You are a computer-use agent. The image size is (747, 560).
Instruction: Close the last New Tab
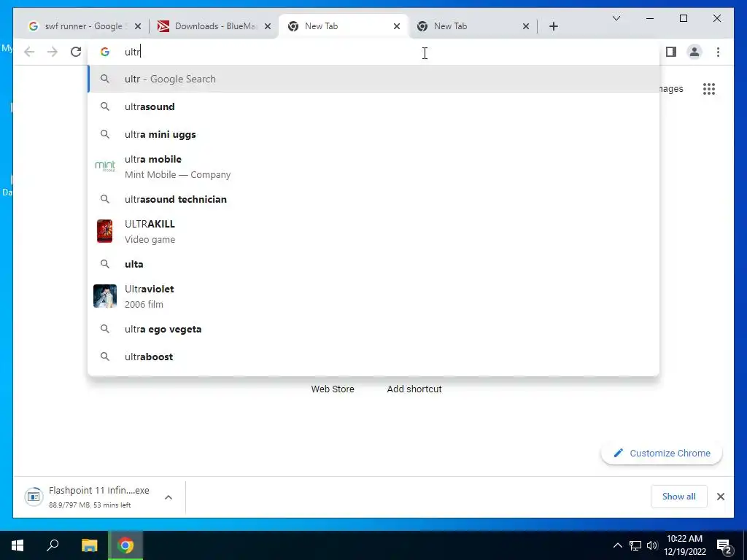tap(526, 26)
